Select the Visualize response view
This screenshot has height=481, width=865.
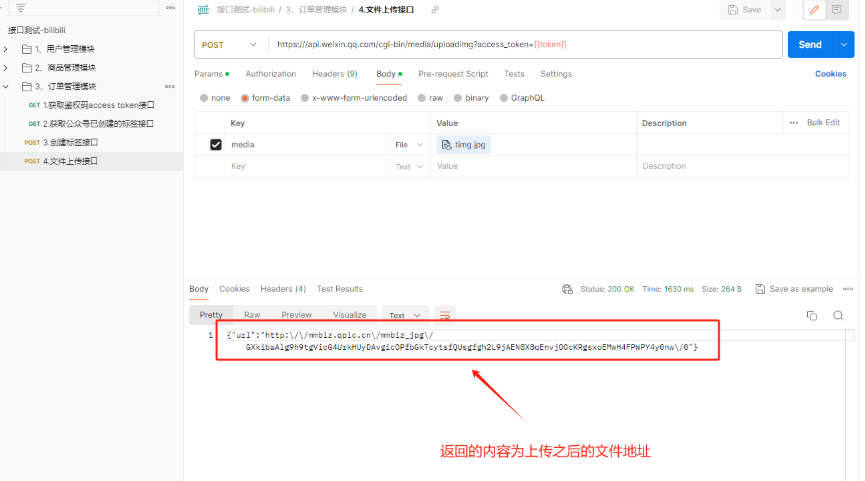[350, 315]
